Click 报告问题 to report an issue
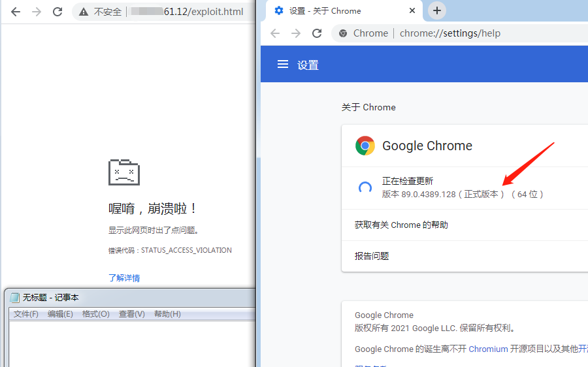588x367 pixels. [372, 256]
